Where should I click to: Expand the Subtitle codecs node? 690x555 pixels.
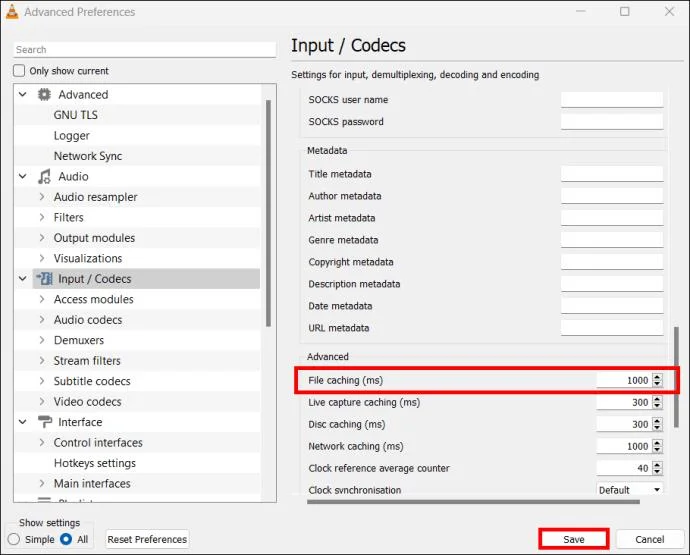coord(42,381)
